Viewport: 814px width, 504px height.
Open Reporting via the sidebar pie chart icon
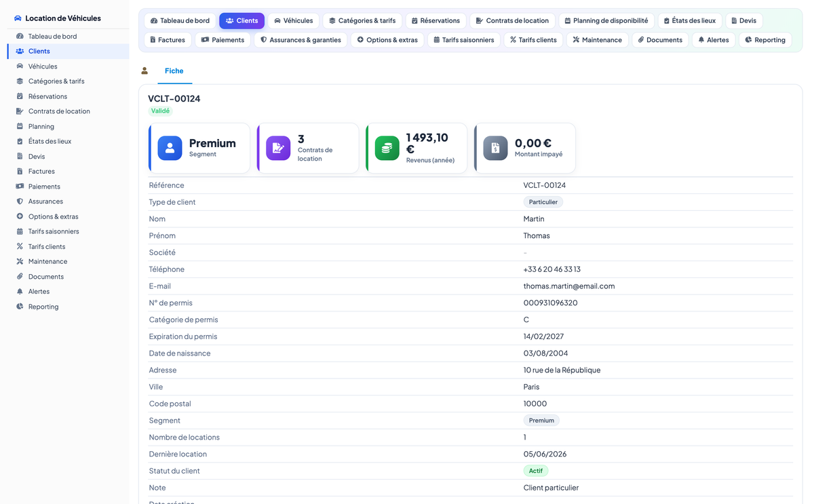[x=20, y=307]
